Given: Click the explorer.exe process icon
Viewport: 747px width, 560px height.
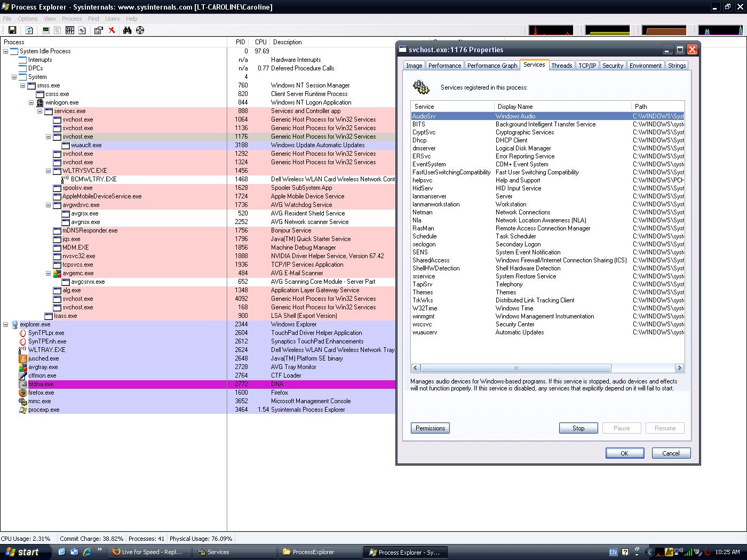Looking at the screenshot, I should tap(14, 324).
